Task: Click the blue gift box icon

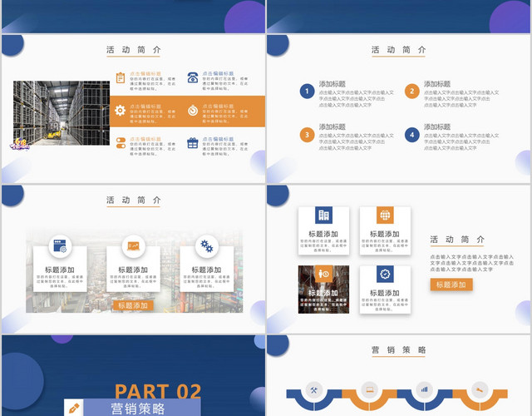Action: pos(193,143)
